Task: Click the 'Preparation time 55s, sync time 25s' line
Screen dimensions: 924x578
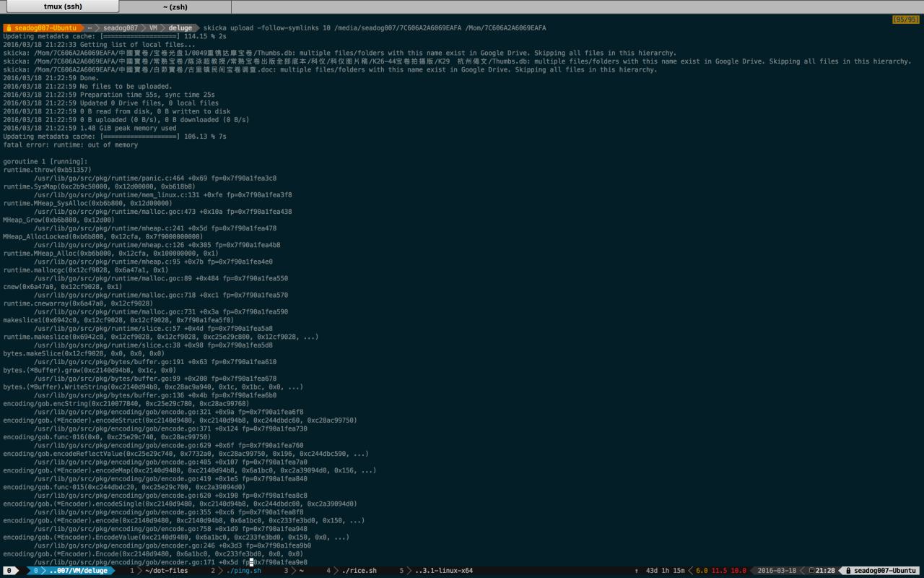Action: coord(108,95)
